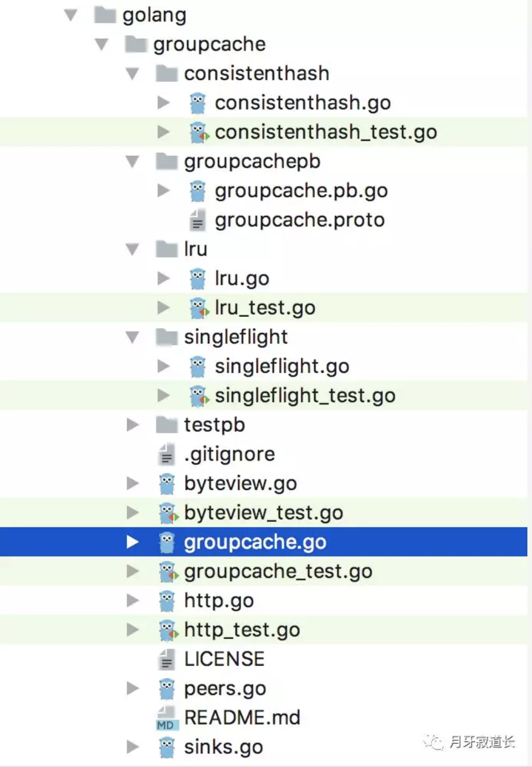Click the folder icon for singleflight
Screen dimensions: 532x767
click(167, 337)
